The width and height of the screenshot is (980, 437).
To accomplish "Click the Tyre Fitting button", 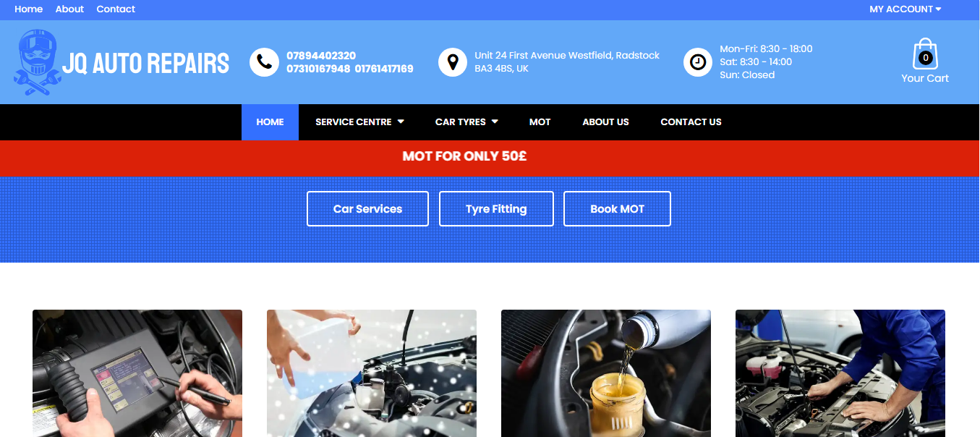I will (496, 209).
